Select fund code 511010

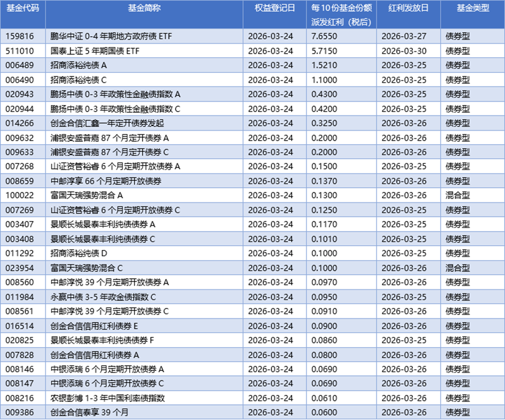20,51
